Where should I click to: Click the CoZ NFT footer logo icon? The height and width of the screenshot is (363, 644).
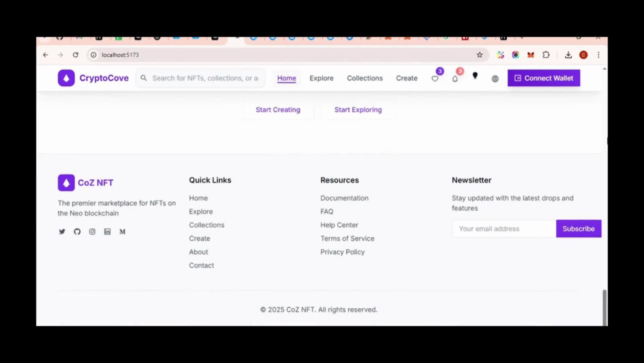click(66, 182)
